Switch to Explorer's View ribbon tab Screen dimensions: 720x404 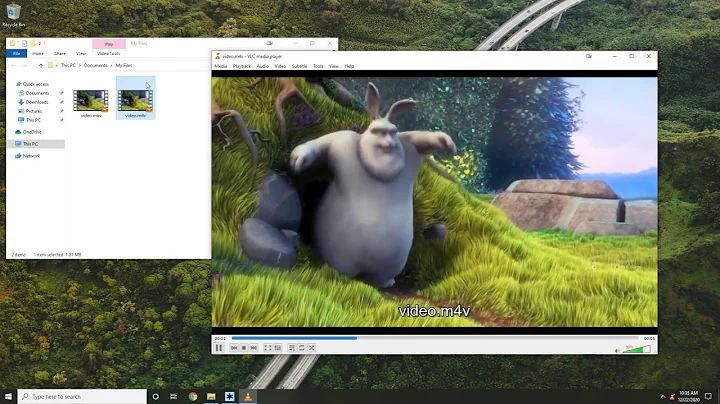81,53
